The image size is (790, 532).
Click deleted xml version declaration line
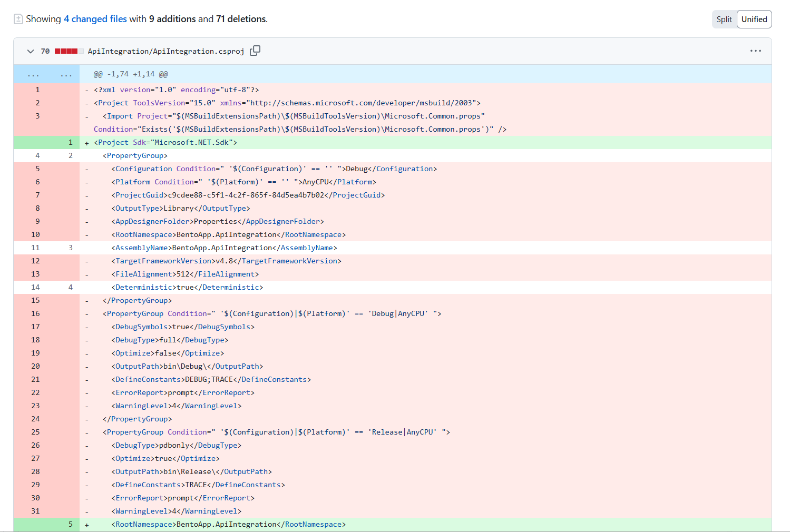pyautogui.click(x=425, y=90)
